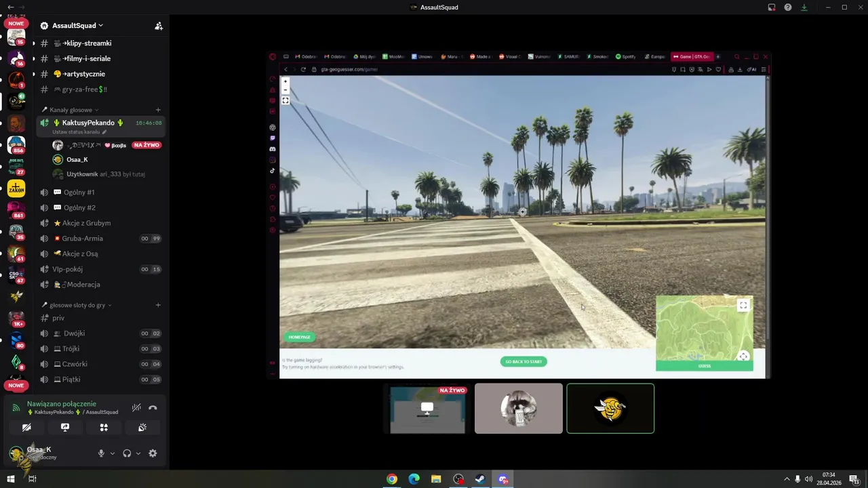The height and width of the screenshot is (488, 868).
Task: Click HOMEPAGE button in stream
Action: (299, 337)
